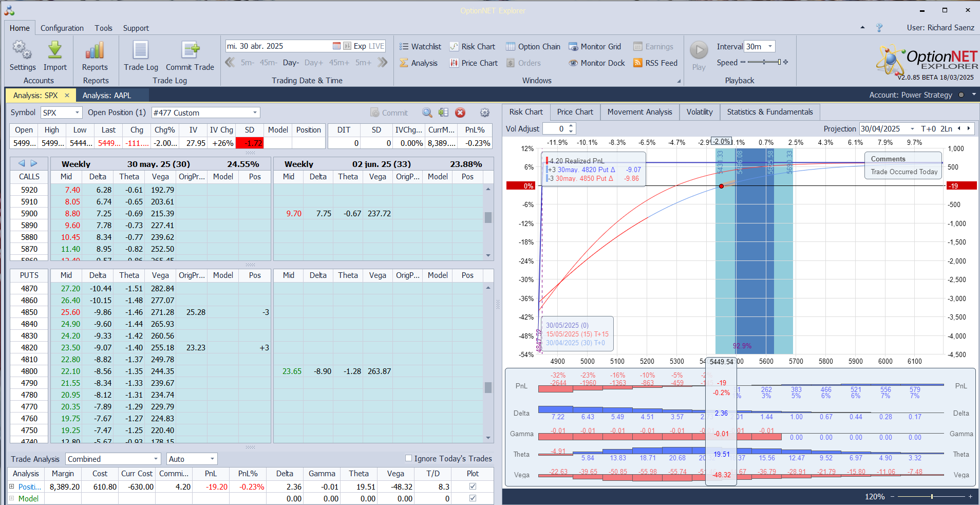Adjust the 120% zoom slider
Image resolution: width=980 pixels, height=505 pixels.
pos(932,497)
